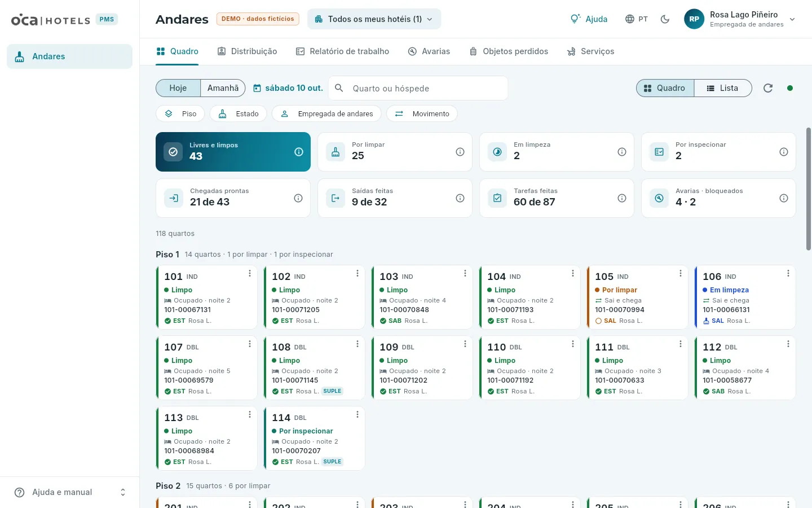Expand the Rosa Lago Piñeiro user menu
This screenshot has height=508, width=812.
(x=740, y=19)
